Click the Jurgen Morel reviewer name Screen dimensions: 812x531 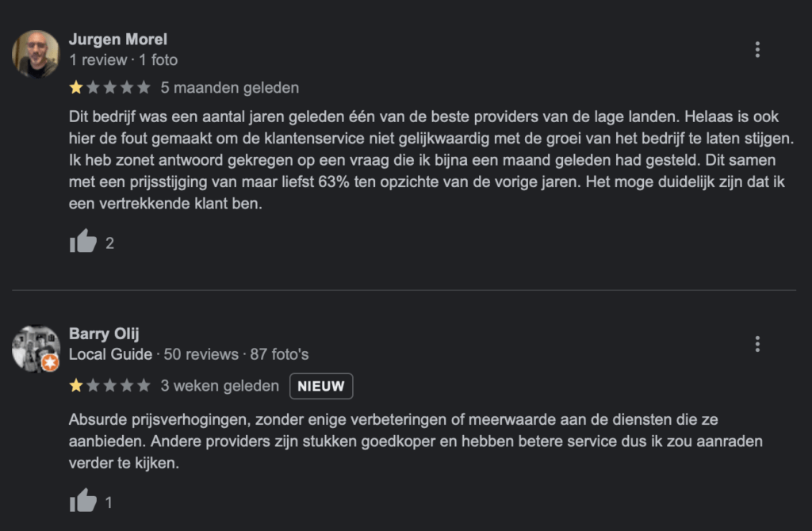(x=118, y=40)
